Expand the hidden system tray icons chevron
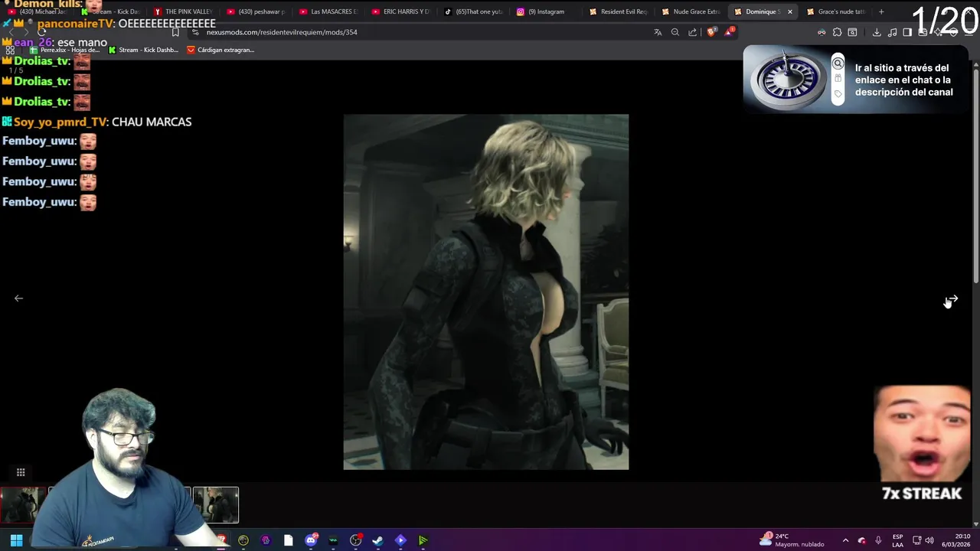The height and width of the screenshot is (551, 980). 845,540
